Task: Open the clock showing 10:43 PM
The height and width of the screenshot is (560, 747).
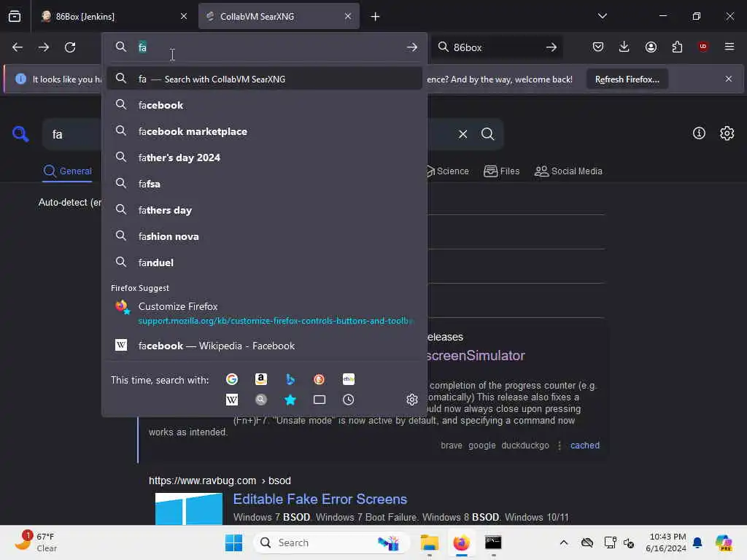Action: click(665, 542)
